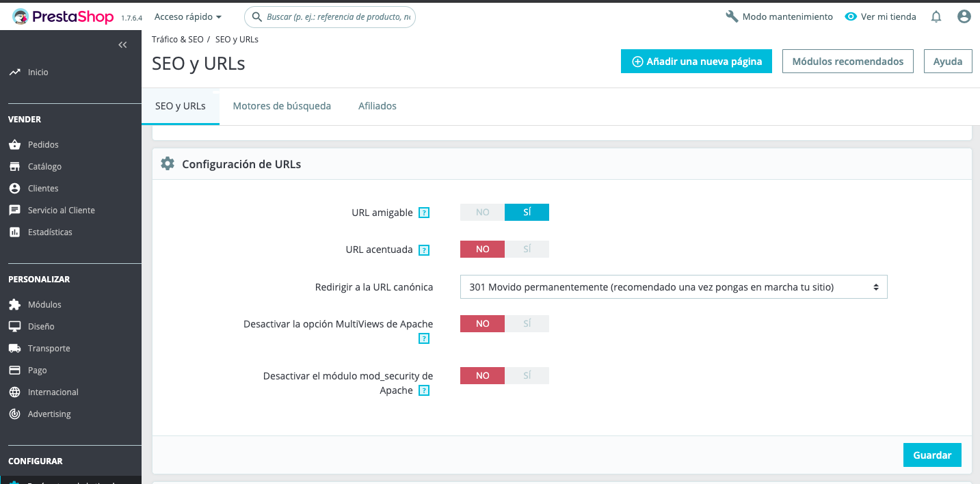Screen dimensions: 980x484
Task: Click the Pedidos basket icon
Action: pos(14,144)
